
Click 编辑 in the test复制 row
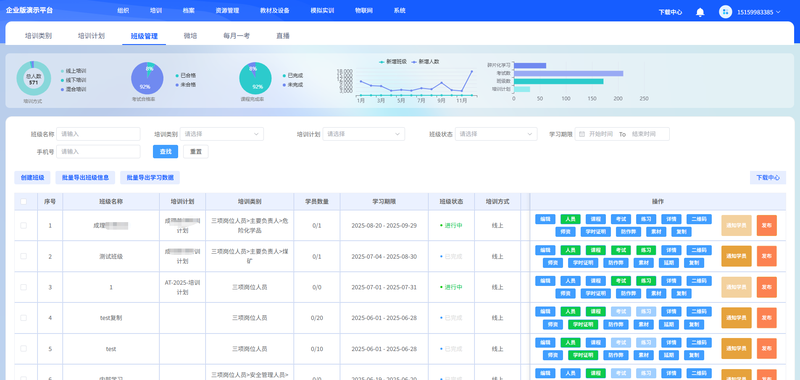pyautogui.click(x=545, y=311)
